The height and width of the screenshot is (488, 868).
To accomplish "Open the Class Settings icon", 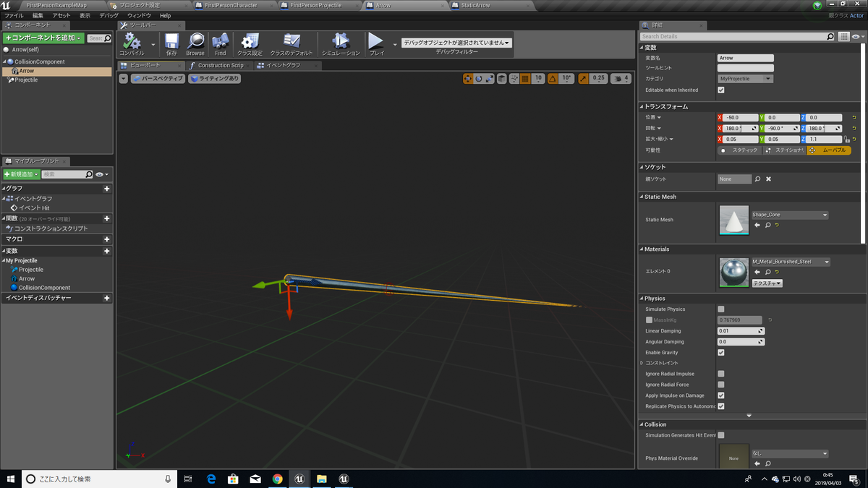I will 250,41.
